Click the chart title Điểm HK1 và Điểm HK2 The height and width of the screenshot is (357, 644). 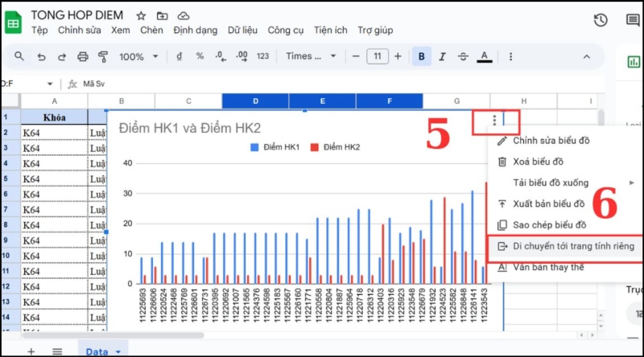click(190, 128)
